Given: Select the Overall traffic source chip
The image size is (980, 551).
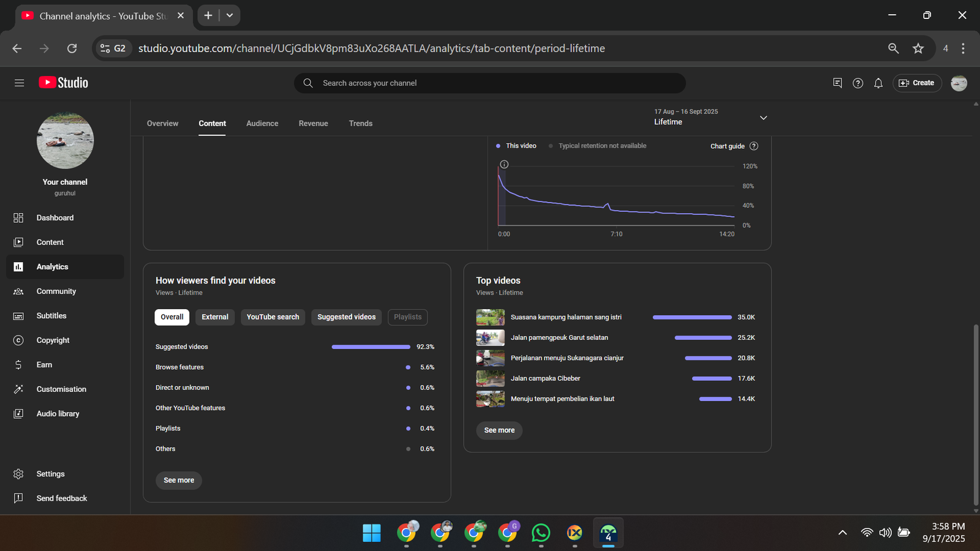Looking at the screenshot, I should coord(172,317).
